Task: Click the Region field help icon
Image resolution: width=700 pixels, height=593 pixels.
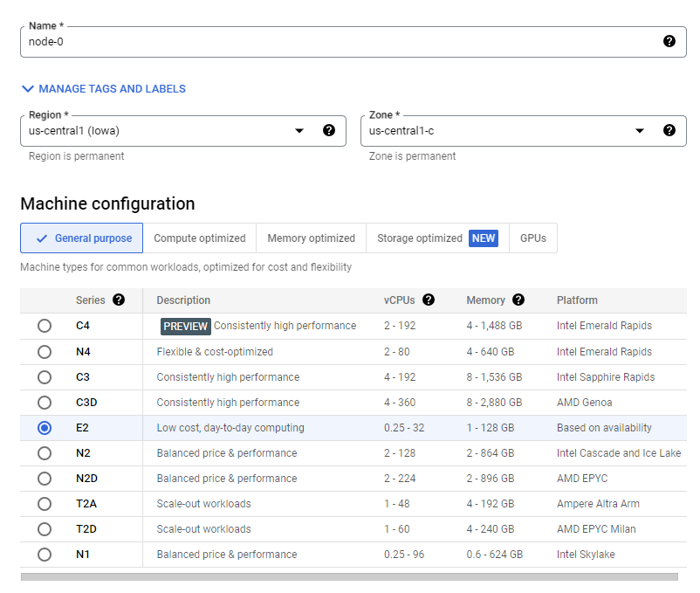Action: pyautogui.click(x=329, y=130)
